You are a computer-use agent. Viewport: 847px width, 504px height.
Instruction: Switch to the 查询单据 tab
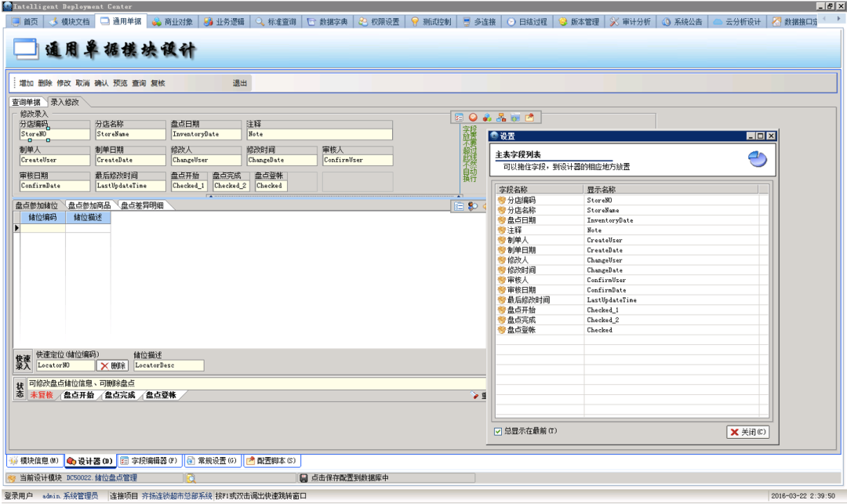point(27,102)
